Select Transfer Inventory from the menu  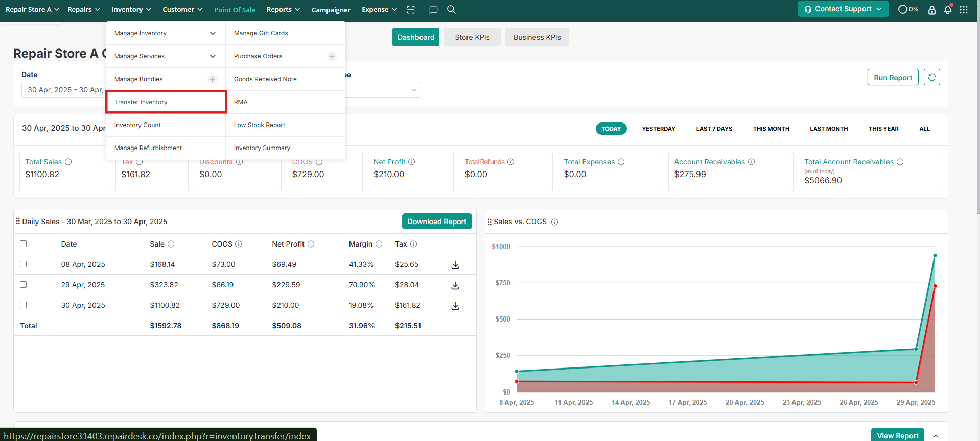click(x=141, y=102)
